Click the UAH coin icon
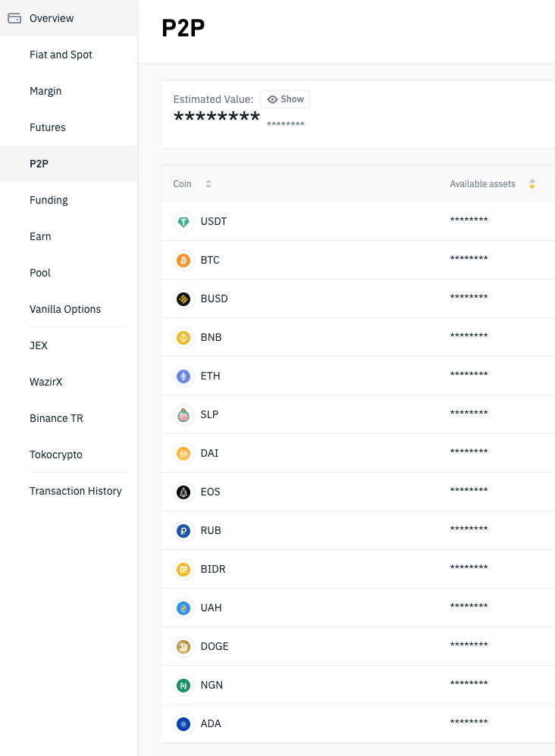555x756 pixels. pyautogui.click(x=183, y=608)
